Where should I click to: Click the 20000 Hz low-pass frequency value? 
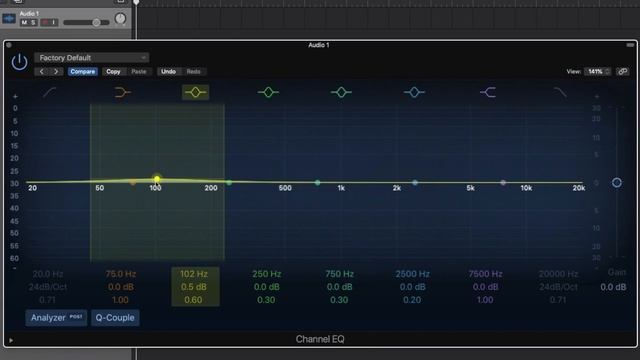point(558,274)
